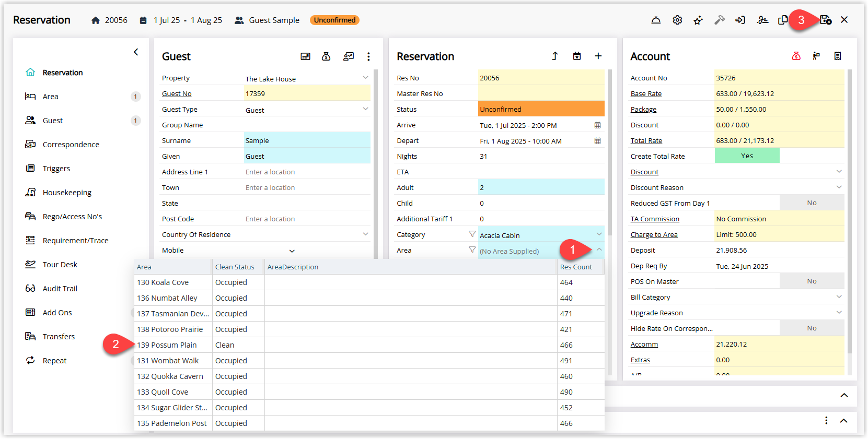Open the Guest Type dropdown

tap(365, 109)
